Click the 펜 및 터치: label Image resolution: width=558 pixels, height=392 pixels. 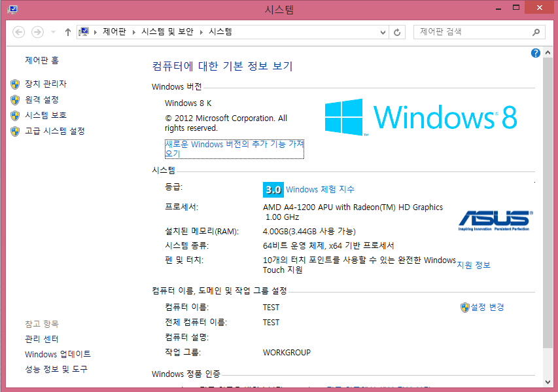(x=184, y=260)
